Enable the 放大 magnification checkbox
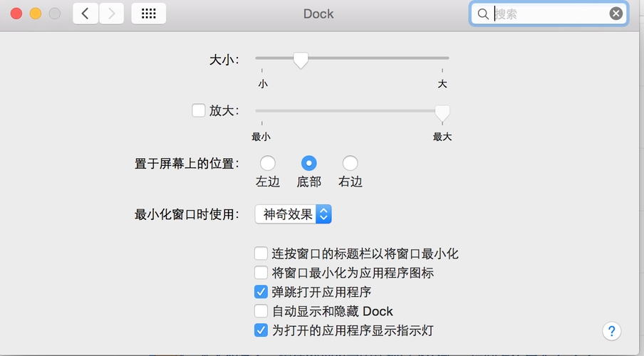The height and width of the screenshot is (356, 644). [x=198, y=110]
